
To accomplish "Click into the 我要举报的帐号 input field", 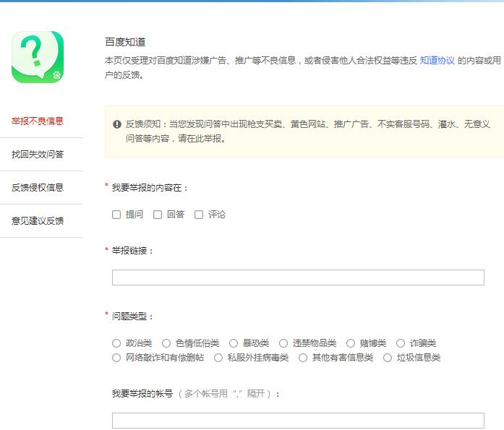I will coord(298,421).
